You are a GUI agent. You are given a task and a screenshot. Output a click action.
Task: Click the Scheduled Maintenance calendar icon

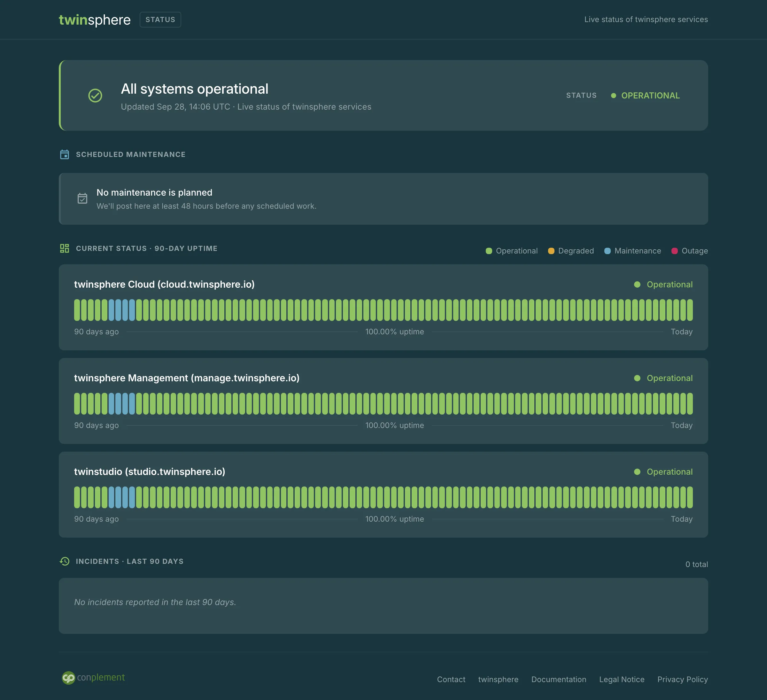tap(65, 154)
